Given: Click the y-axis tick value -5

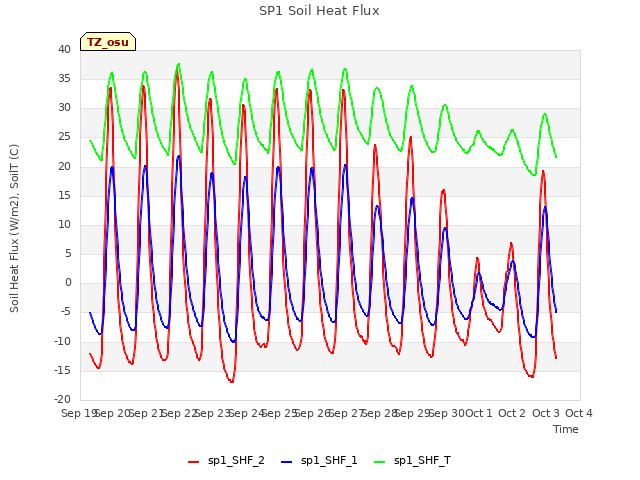Looking at the screenshot, I should pyautogui.click(x=66, y=312).
